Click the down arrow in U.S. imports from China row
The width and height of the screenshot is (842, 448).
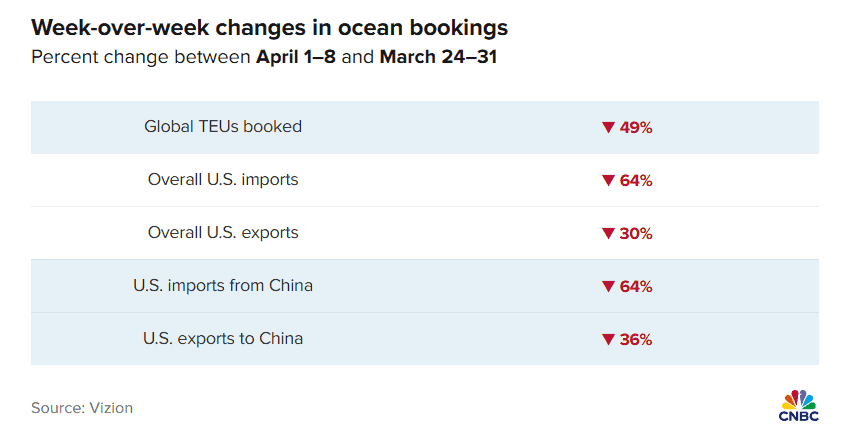608,286
